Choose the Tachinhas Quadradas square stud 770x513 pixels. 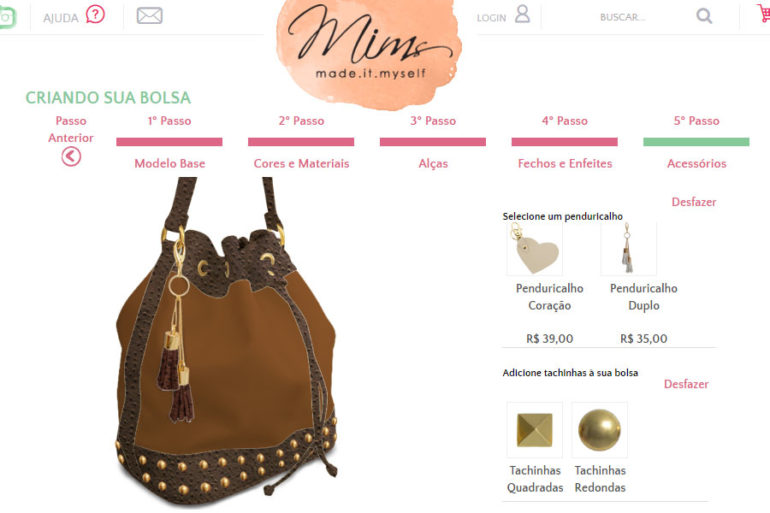pyautogui.click(x=535, y=430)
